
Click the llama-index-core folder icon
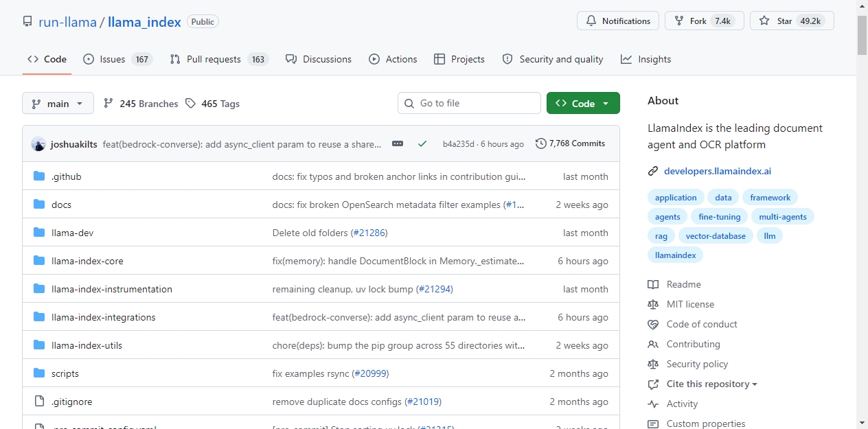tap(39, 261)
